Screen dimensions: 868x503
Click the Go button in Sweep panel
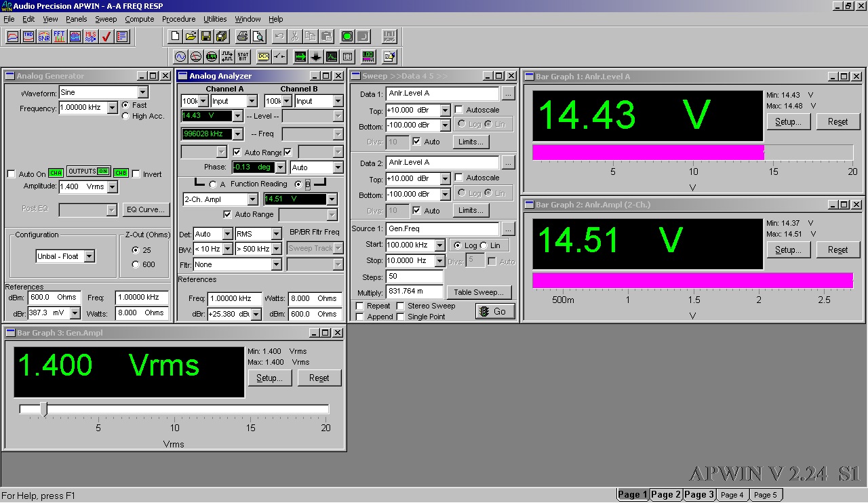pyautogui.click(x=494, y=311)
